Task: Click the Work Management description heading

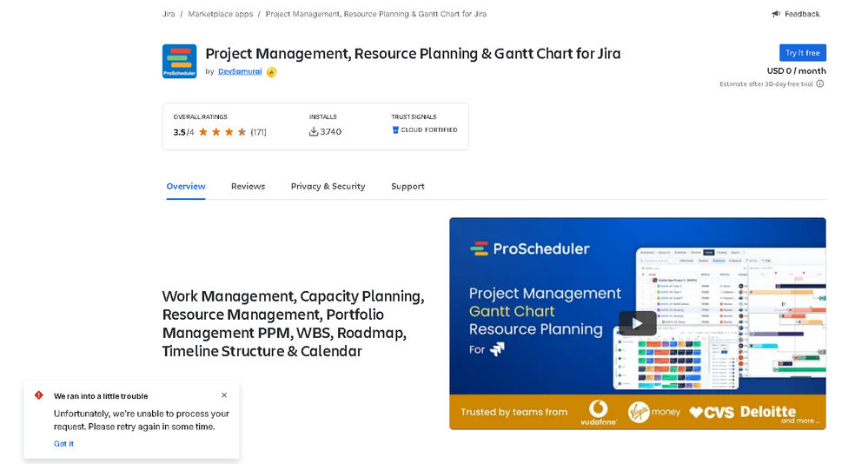Action: pyautogui.click(x=293, y=323)
